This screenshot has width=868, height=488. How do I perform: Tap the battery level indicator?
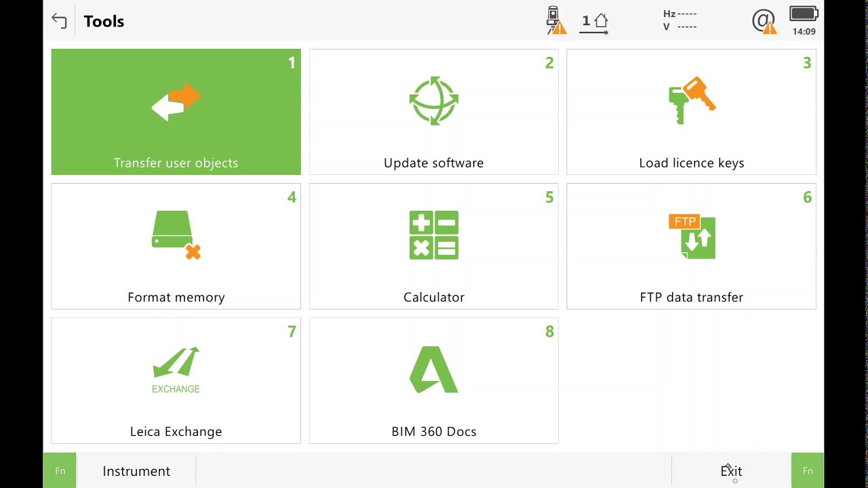[x=804, y=14]
